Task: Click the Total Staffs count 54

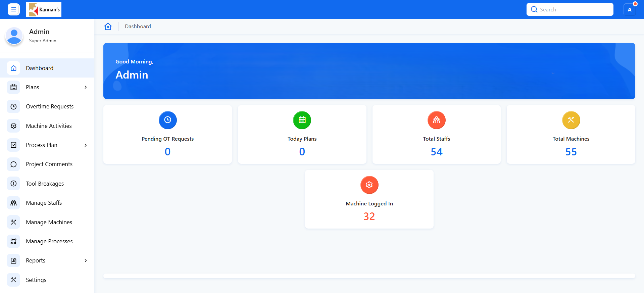Action: 437,152
